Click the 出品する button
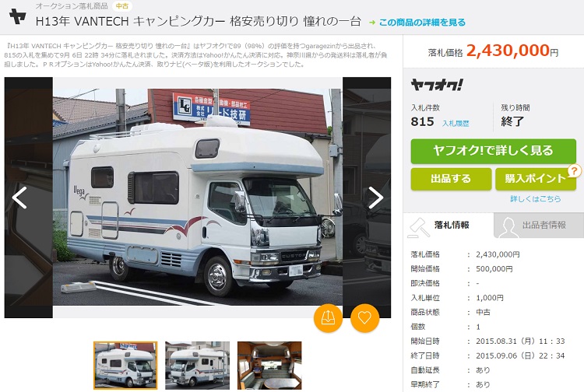 pyautogui.click(x=451, y=179)
